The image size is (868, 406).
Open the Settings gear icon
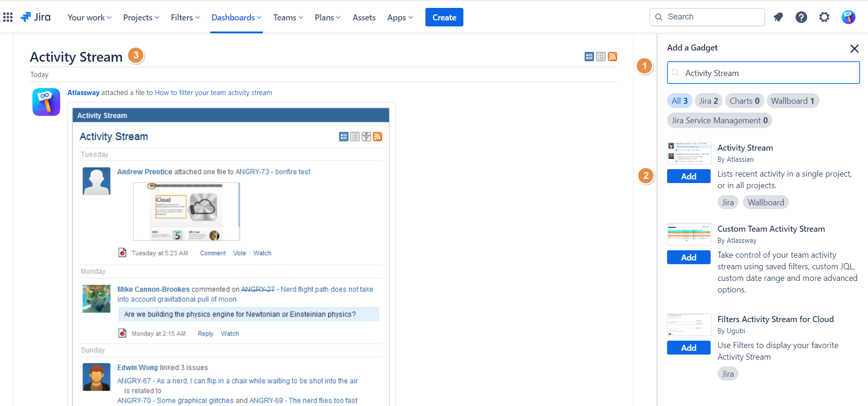(x=824, y=17)
